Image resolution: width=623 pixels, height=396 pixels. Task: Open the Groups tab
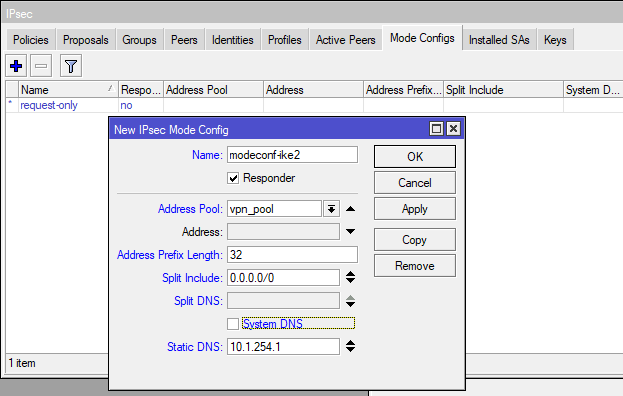[x=139, y=40]
